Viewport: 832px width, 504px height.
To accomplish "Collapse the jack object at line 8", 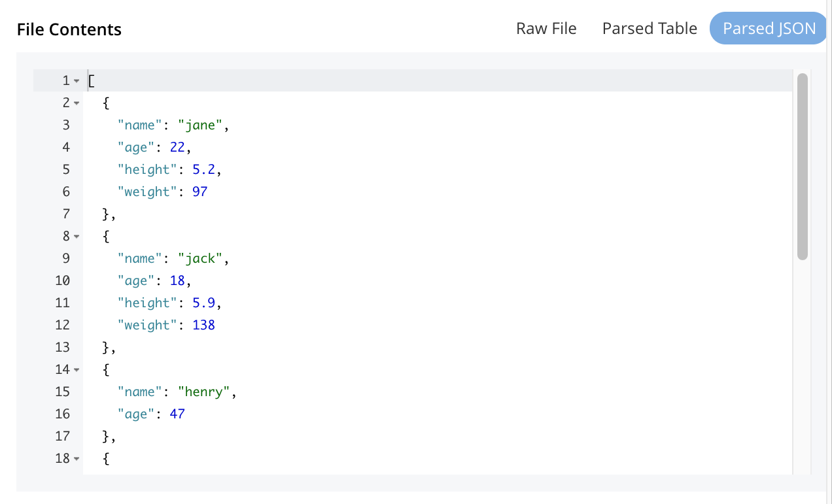I will pyautogui.click(x=77, y=237).
